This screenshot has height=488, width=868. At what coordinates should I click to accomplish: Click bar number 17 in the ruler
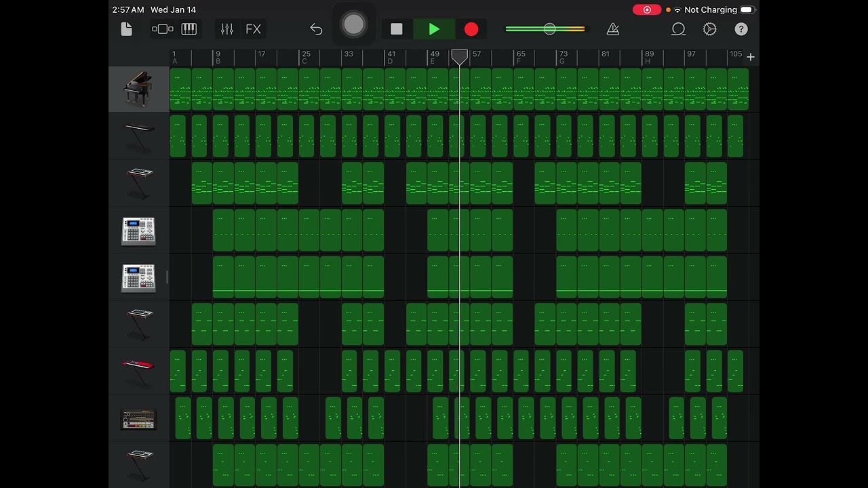(x=262, y=54)
